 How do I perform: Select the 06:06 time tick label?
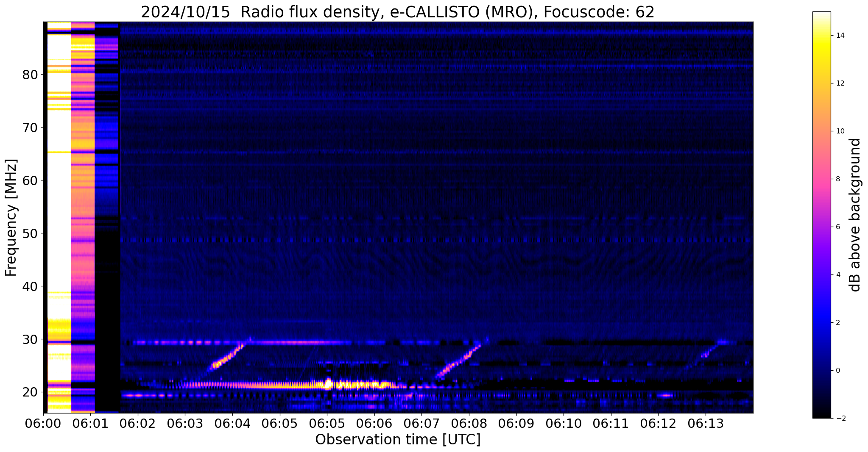[374, 423]
